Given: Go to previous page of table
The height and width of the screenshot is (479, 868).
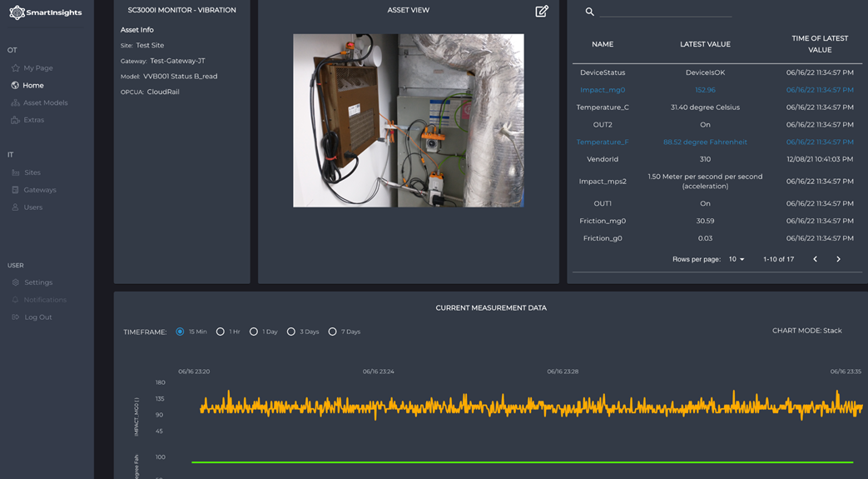Looking at the screenshot, I should pos(815,259).
